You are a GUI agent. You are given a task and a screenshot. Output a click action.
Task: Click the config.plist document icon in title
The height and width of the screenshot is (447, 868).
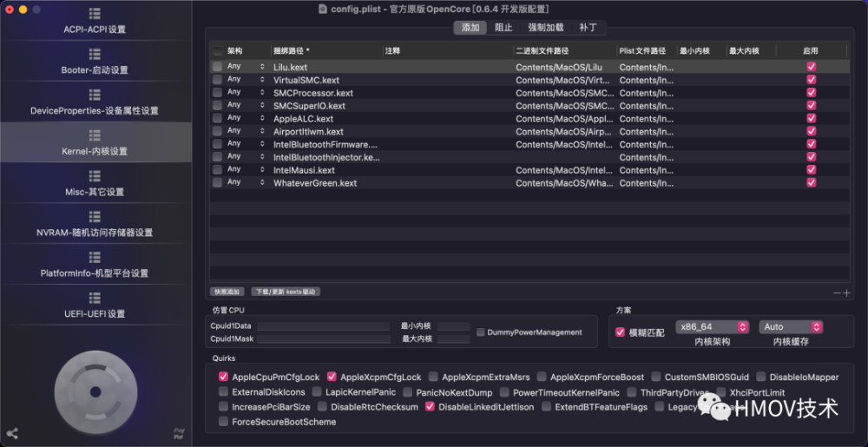point(323,9)
